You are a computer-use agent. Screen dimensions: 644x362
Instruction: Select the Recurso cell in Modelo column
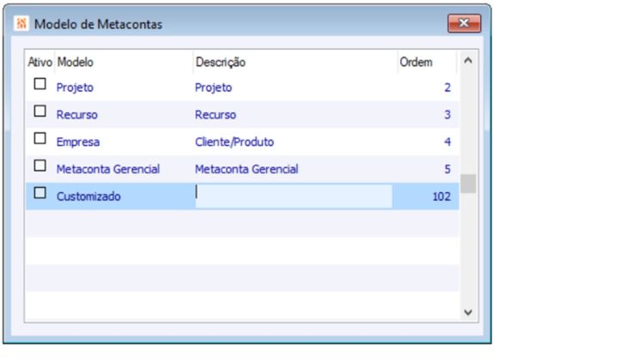click(76, 114)
